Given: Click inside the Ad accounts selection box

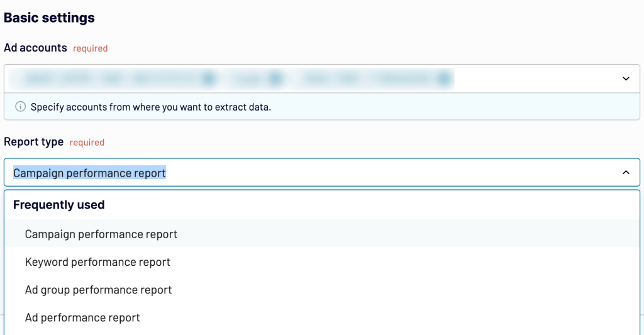Looking at the screenshot, I should click(x=322, y=79).
